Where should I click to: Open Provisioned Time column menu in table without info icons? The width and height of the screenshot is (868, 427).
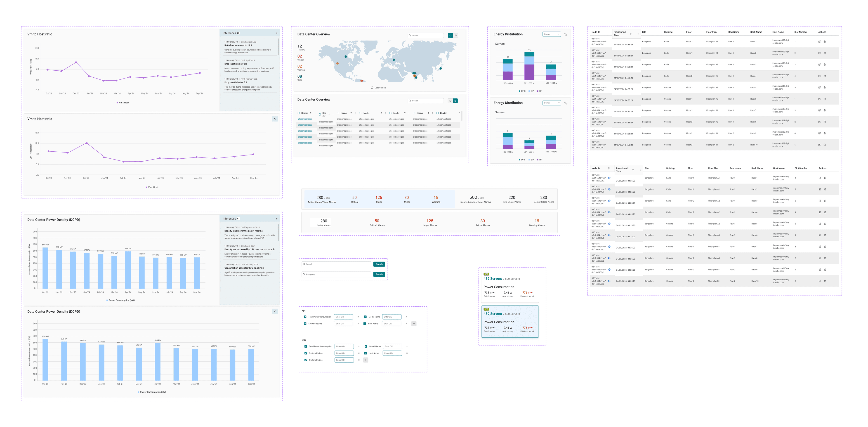638,33
